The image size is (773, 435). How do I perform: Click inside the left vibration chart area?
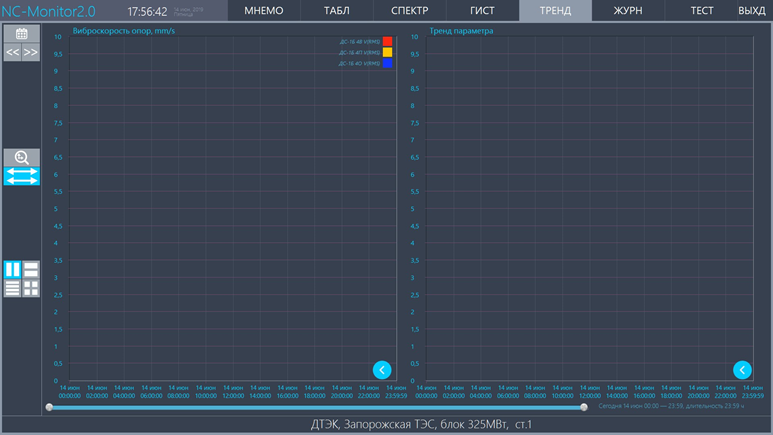coord(233,208)
